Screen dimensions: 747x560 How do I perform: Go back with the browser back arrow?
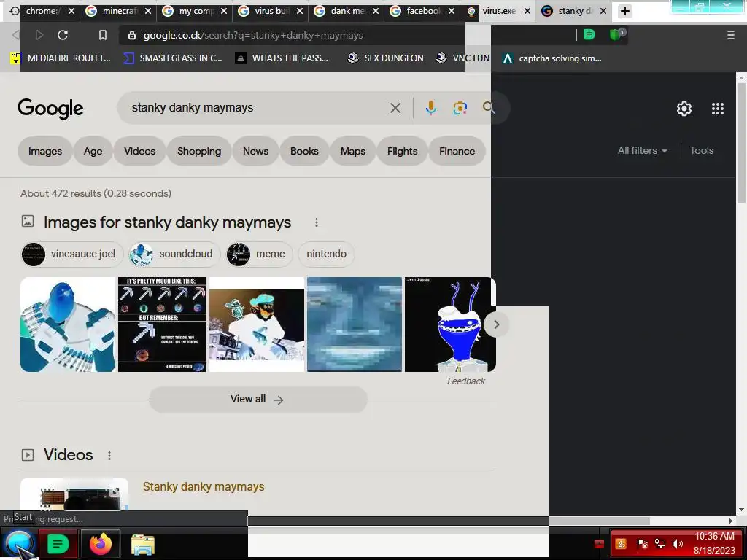[16, 35]
